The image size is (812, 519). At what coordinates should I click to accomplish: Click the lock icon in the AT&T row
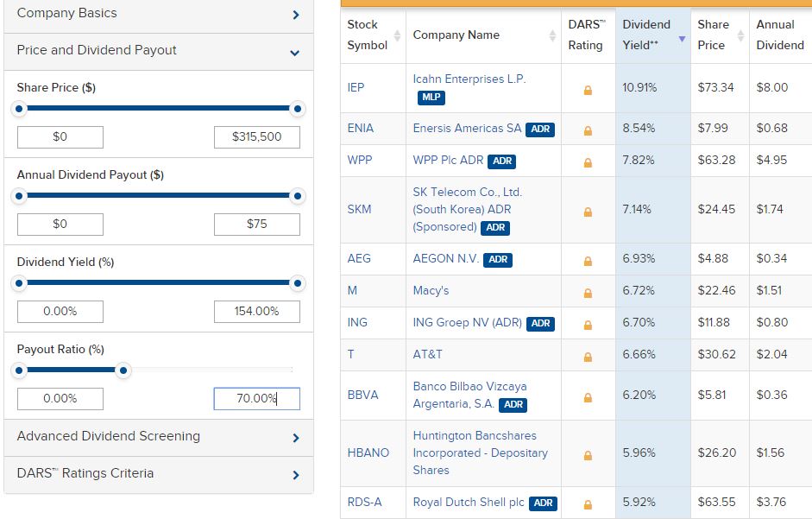[588, 358]
